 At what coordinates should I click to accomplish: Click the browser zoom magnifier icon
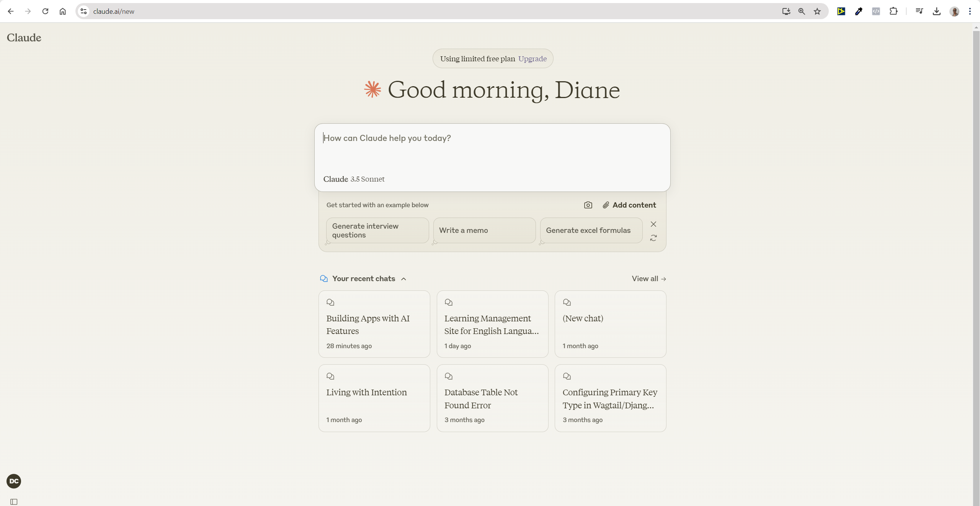pyautogui.click(x=802, y=11)
